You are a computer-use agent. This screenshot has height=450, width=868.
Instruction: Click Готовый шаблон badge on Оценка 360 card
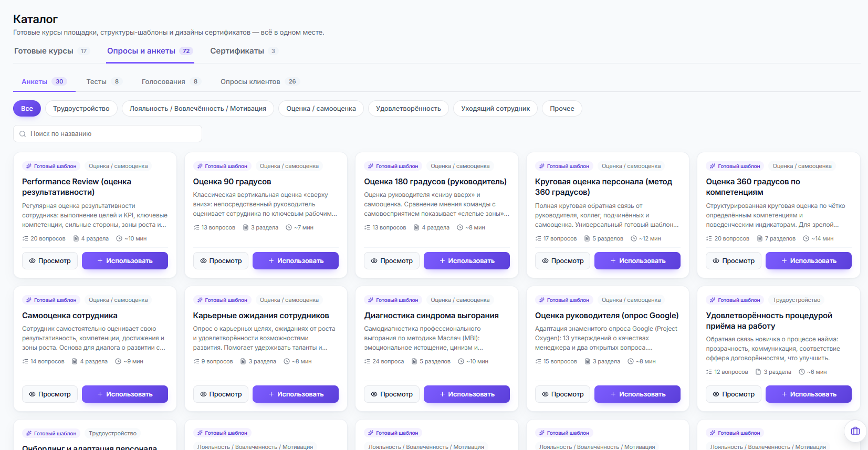[x=735, y=166]
